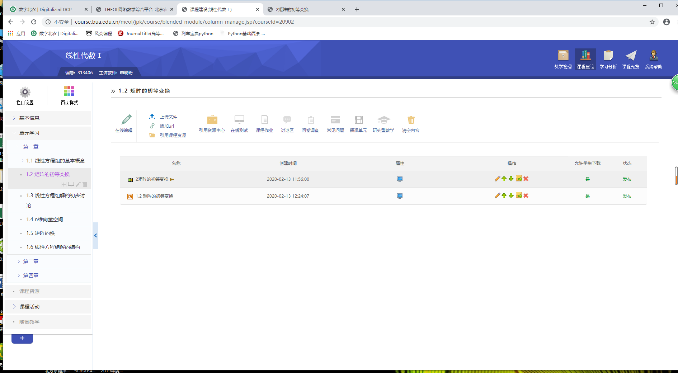Click the speech bubble icon in toolbar
The width and height of the screenshot is (678, 373).
[x=287, y=120]
